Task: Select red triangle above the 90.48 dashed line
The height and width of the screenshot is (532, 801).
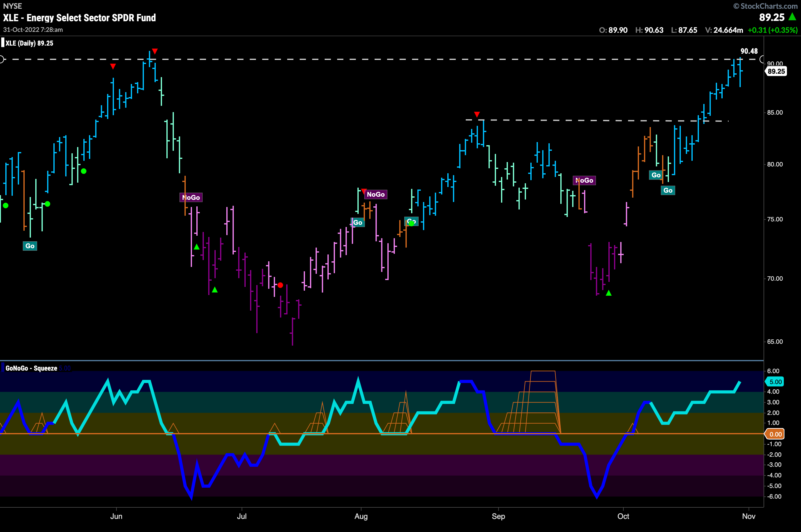Action: point(155,51)
